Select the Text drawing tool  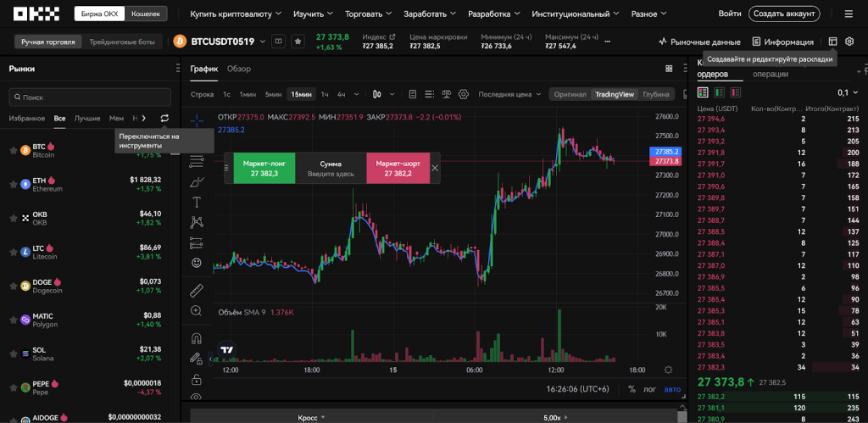(197, 202)
